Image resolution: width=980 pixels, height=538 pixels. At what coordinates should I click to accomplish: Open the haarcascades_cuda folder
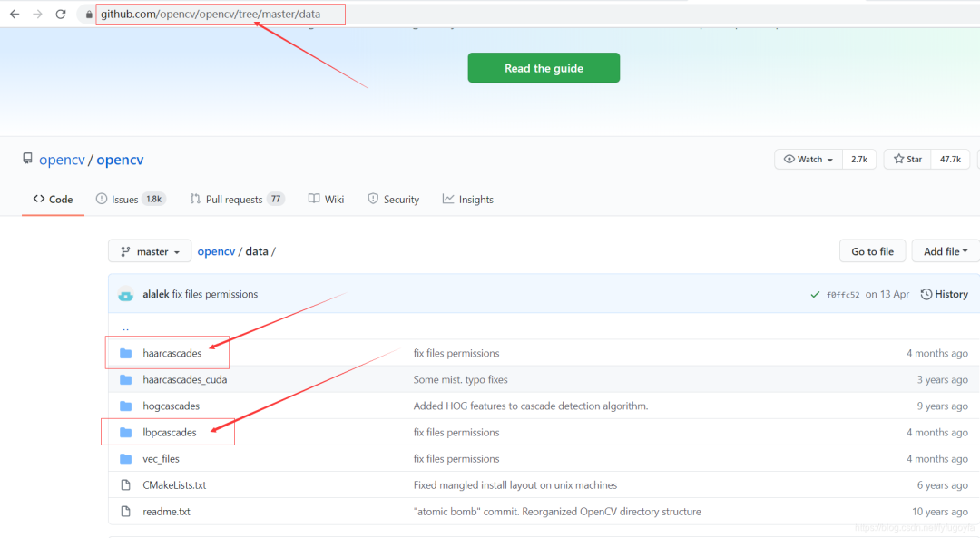point(184,379)
